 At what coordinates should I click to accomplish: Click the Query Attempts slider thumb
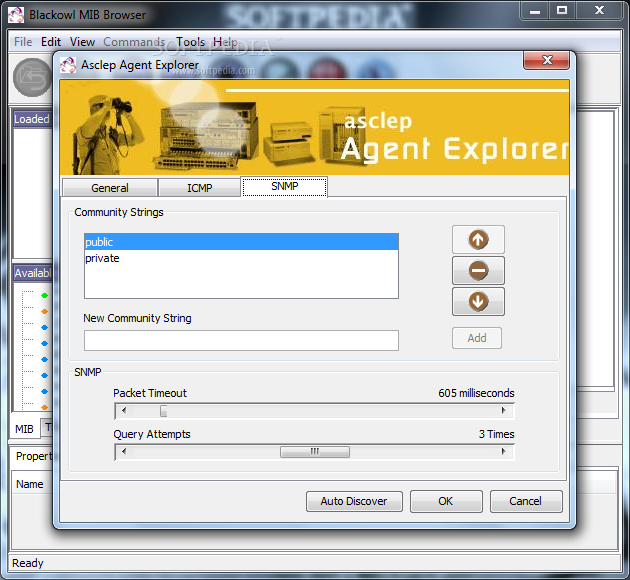[315, 452]
